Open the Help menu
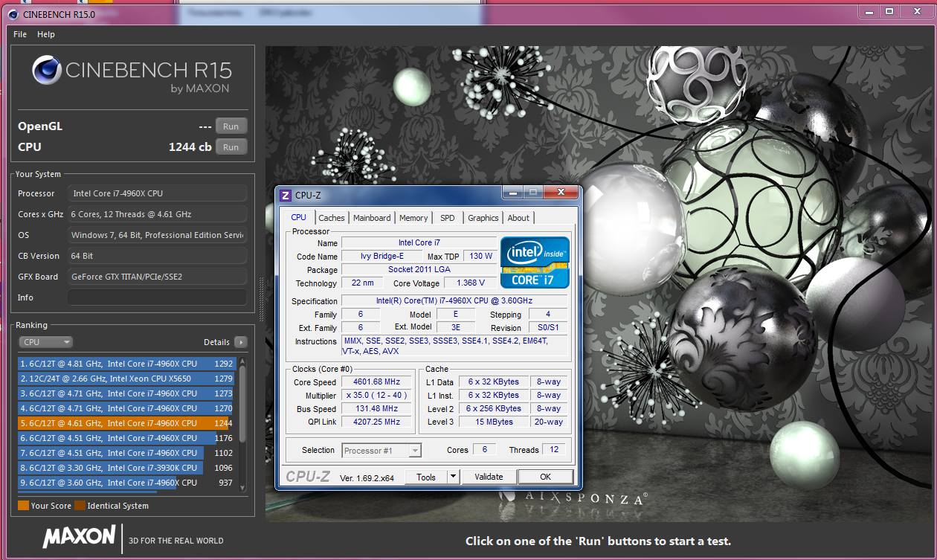This screenshot has height=560, width=937. point(46,34)
